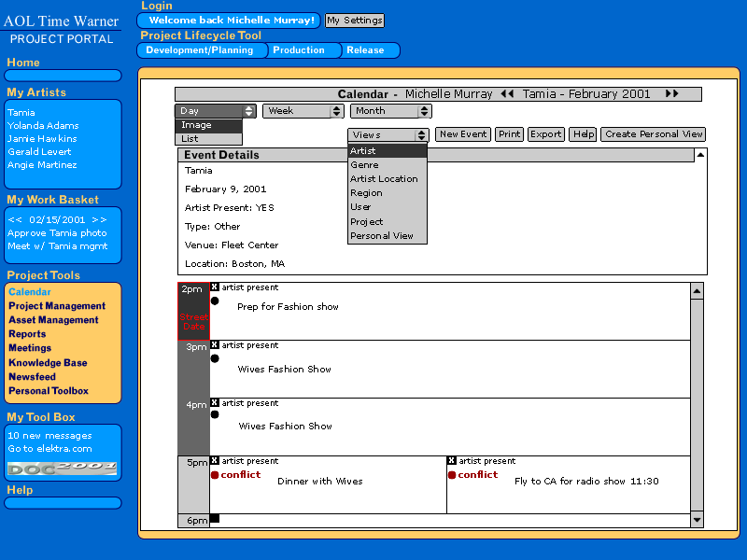The height and width of the screenshot is (560, 747).
Task: Click red conflict dot for Dinner with Wives
Action: click(x=215, y=475)
